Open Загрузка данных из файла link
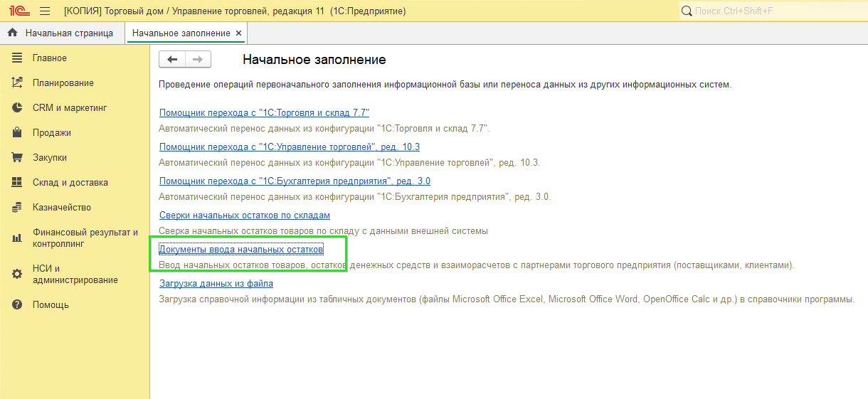868x399 pixels. (x=216, y=284)
